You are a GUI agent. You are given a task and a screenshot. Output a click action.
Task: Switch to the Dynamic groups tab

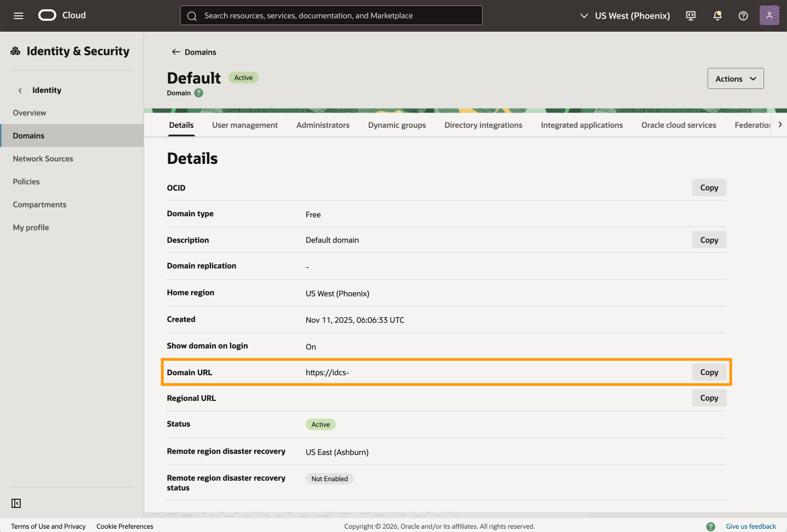tap(397, 125)
